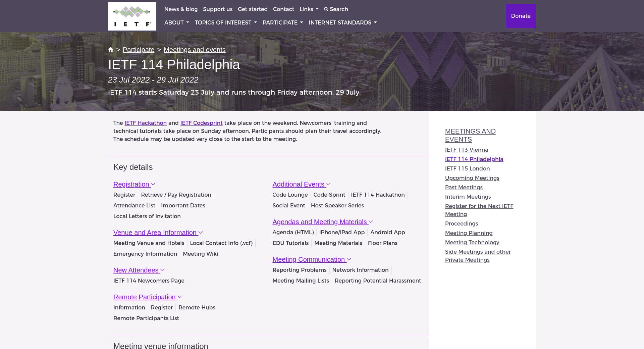The width and height of the screenshot is (644, 349).
Task: Open Support us page
Action: (218, 9)
